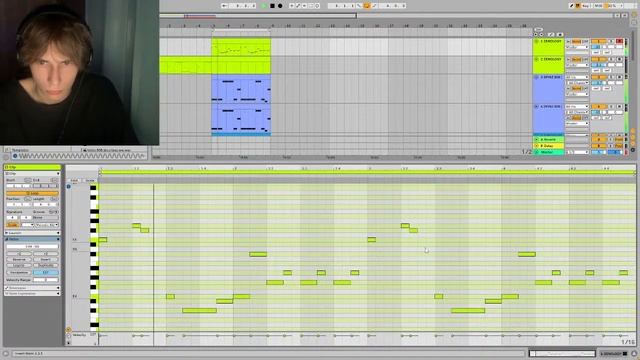
Task: Open track 4 'All Ins' input dropdown
Action: (577, 107)
